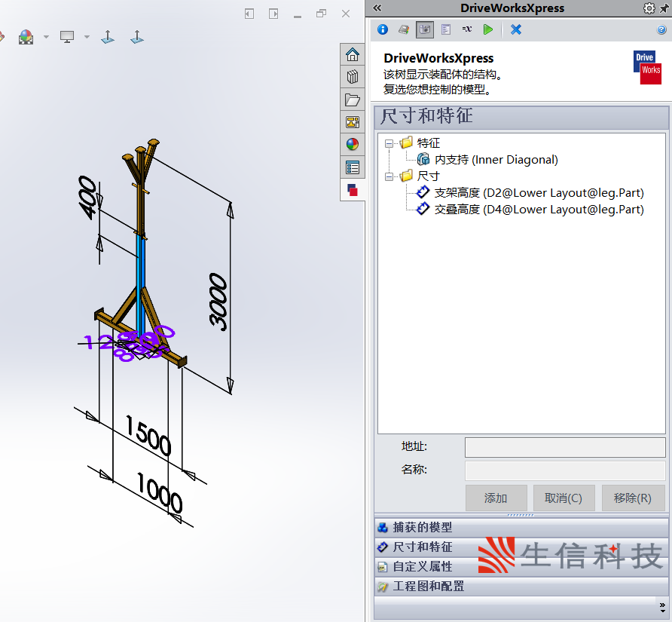Click the 取消(C) button
The image size is (672, 622).
pyautogui.click(x=564, y=498)
